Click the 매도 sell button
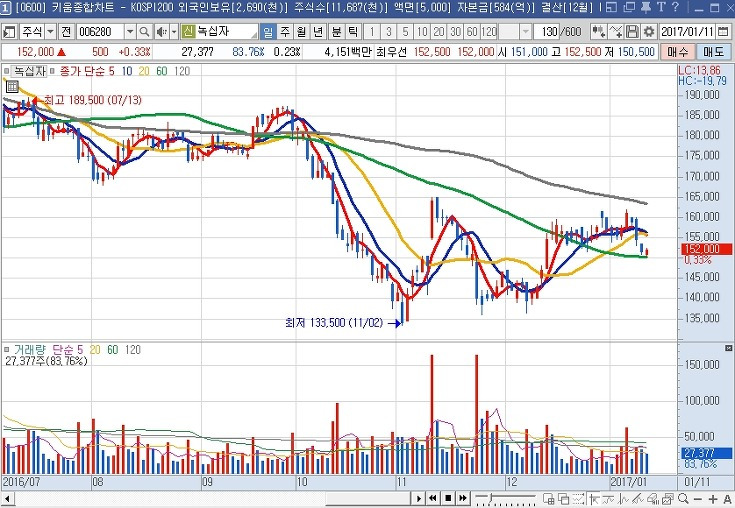Image resolution: width=735 pixels, height=508 pixels. [713, 52]
